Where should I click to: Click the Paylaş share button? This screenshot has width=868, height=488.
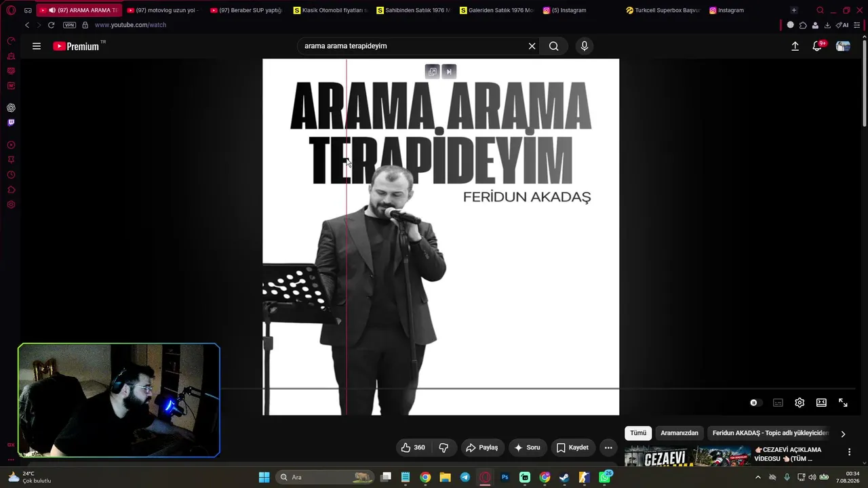coord(482,447)
